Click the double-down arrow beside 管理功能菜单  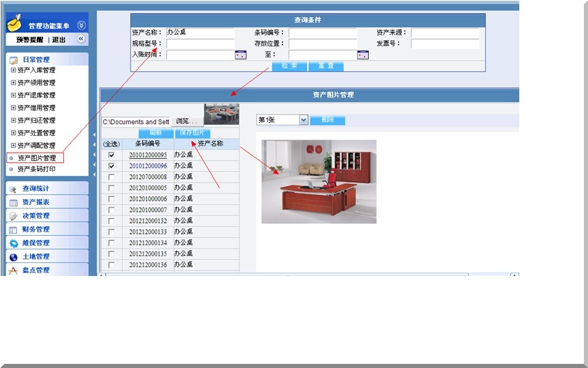click(82, 25)
